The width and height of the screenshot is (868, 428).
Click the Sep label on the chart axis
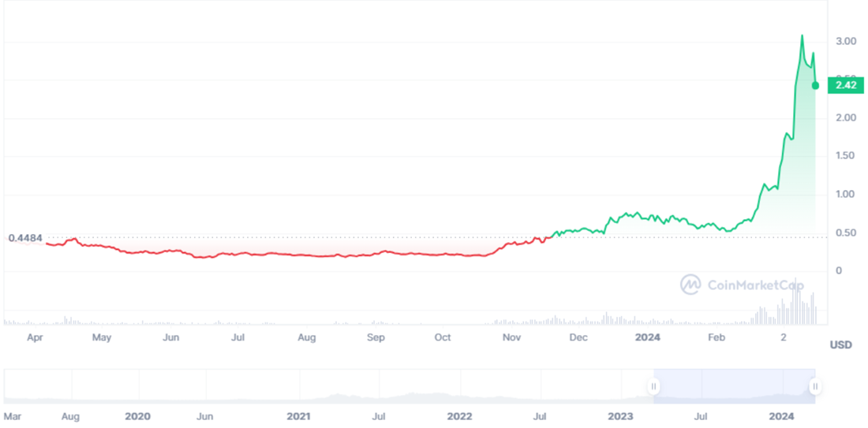click(x=376, y=337)
